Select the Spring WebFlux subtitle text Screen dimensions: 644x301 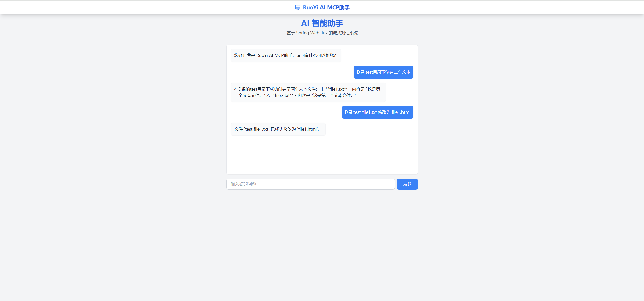tap(322, 33)
